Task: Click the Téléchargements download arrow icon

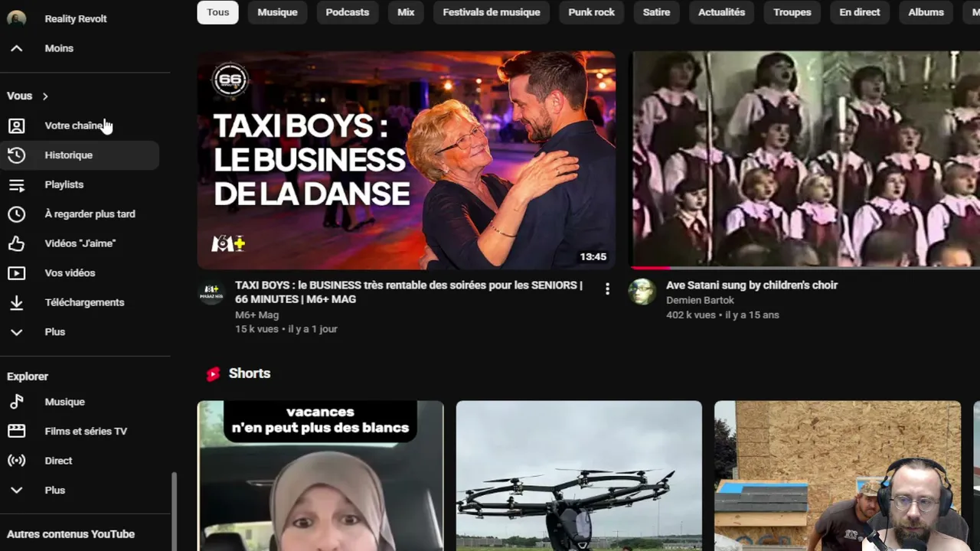Action: tap(16, 302)
